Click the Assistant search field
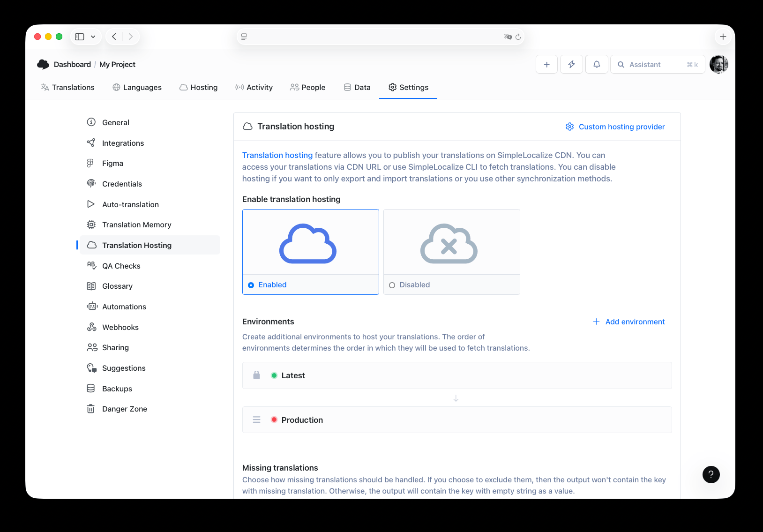 tap(656, 64)
